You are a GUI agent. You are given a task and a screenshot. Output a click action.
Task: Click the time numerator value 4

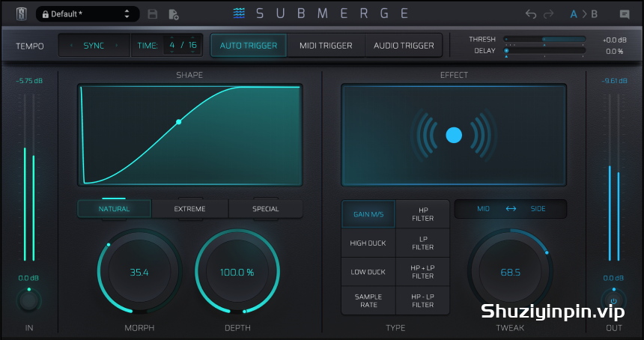tap(172, 45)
